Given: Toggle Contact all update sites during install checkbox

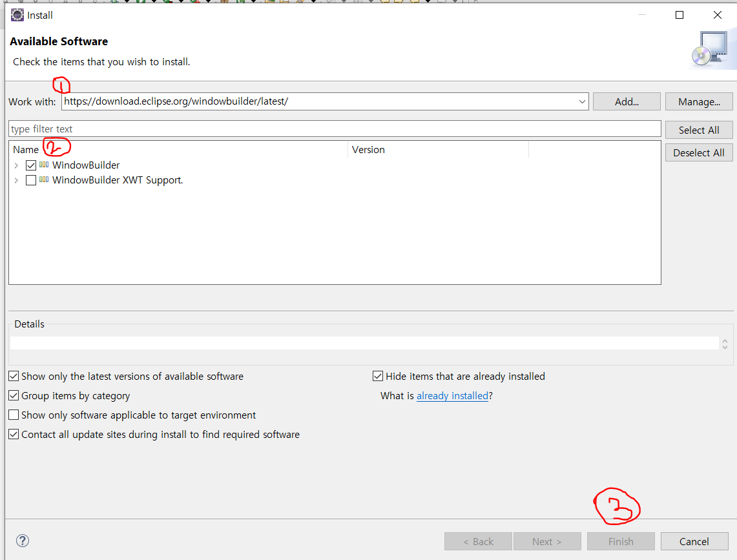Looking at the screenshot, I should [14, 434].
